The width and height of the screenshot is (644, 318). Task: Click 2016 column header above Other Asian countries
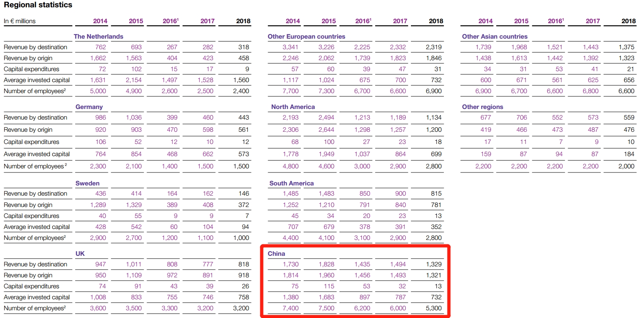coord(556,21)
